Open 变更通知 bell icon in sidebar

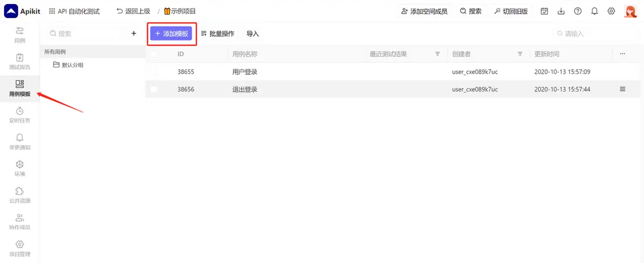click(x=20, y=138)
